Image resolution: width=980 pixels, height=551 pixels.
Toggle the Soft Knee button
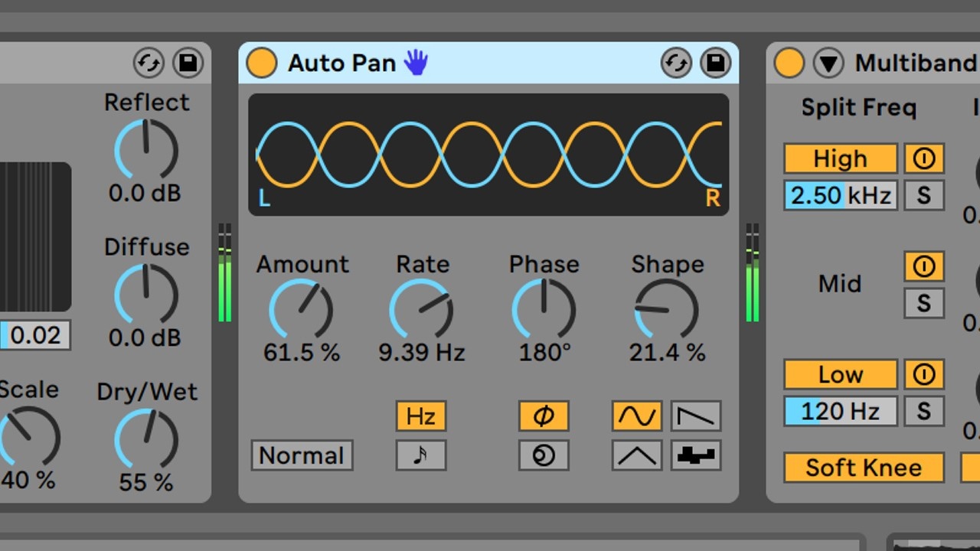click(864, 468)
